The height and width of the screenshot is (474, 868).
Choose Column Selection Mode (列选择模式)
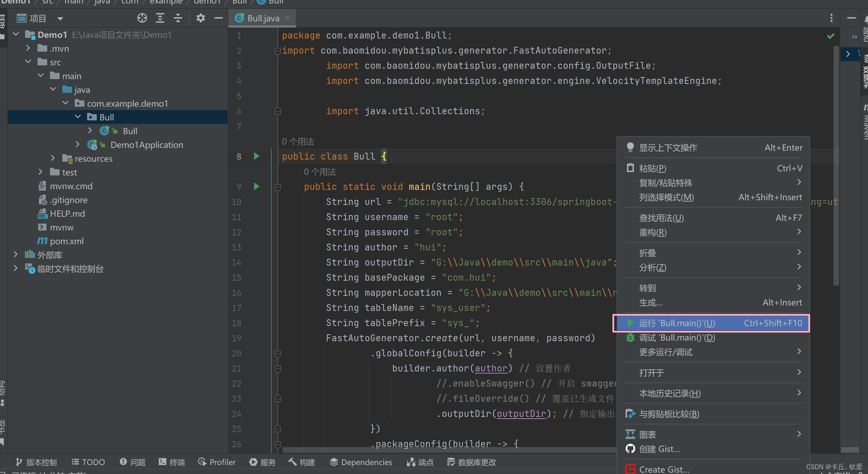(x=713, y=197)
